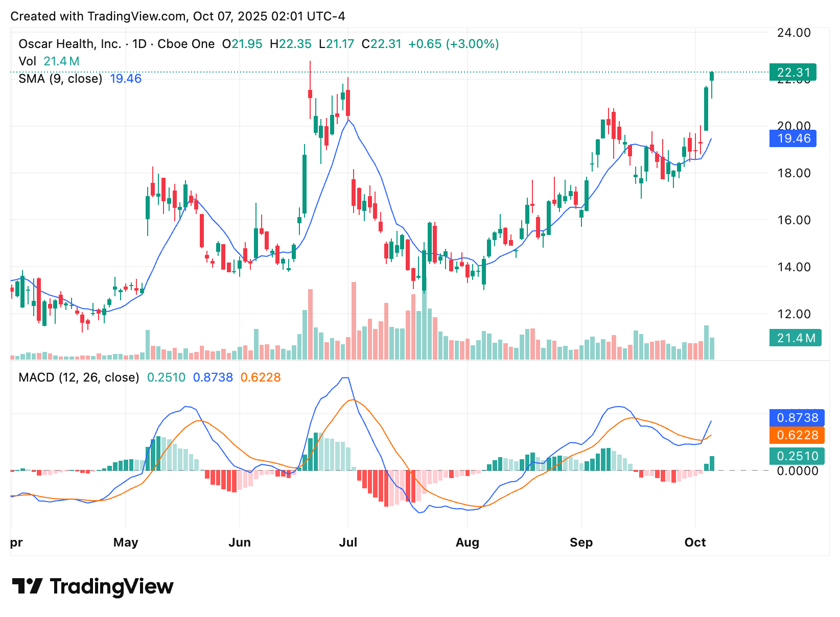
Task: Click the TradingView logo at the bottom
Action: (92, 586)
